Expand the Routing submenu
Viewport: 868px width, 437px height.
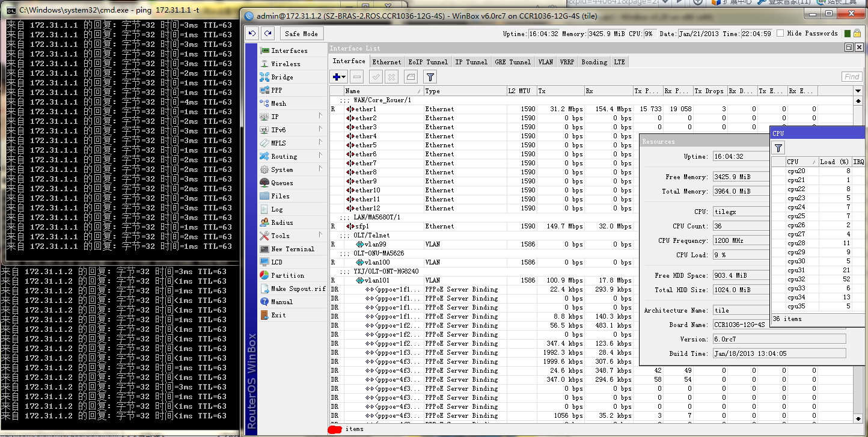(293, 156)
